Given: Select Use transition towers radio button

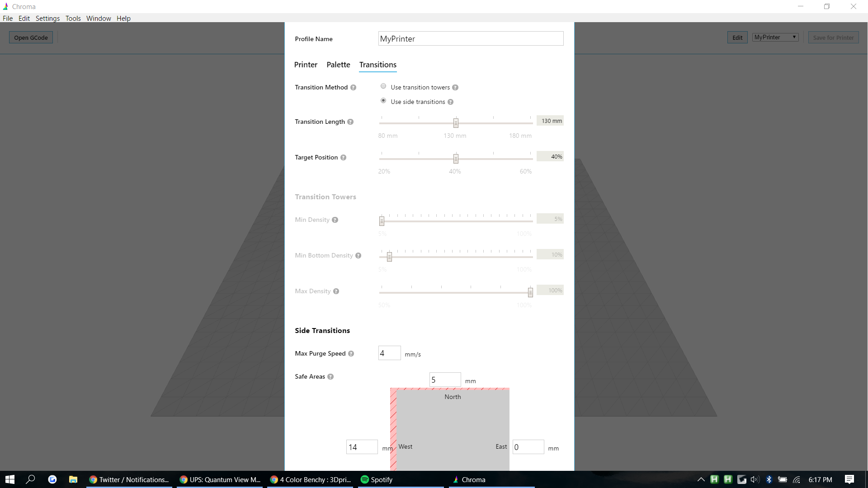Looking at the screenshot, I should point(383,86).
